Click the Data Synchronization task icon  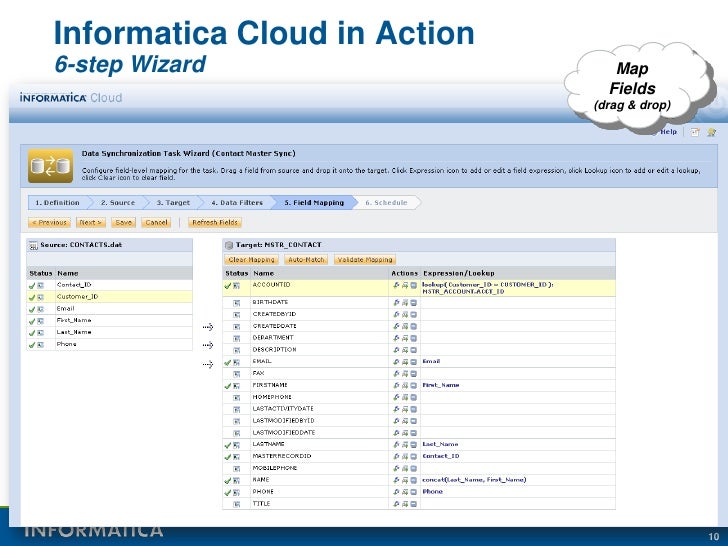[50, 166]
